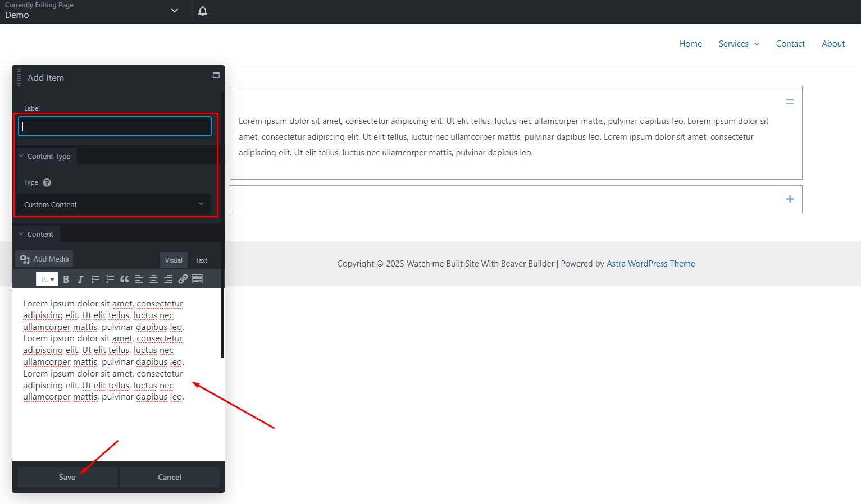Collapse the open accordion item minus icon

(x=790, y=102)
